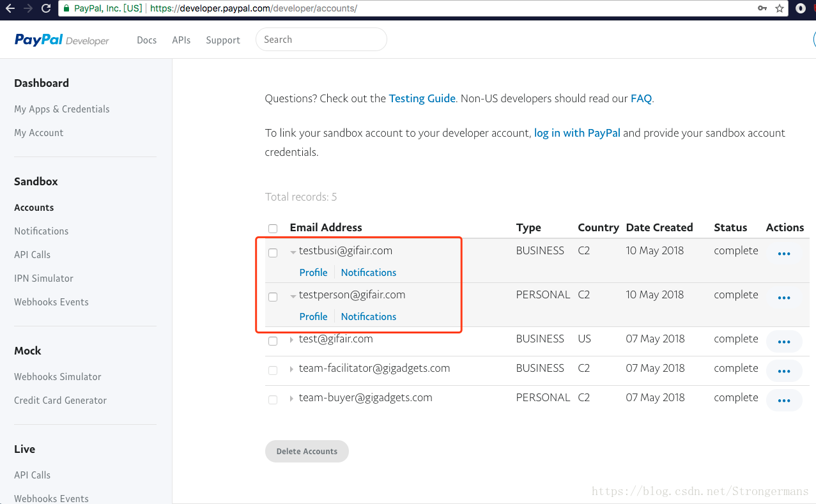The image size is (816, 504).
Task: Check the box for testbusi@gifair.com
Action: (x=273, y=253)
